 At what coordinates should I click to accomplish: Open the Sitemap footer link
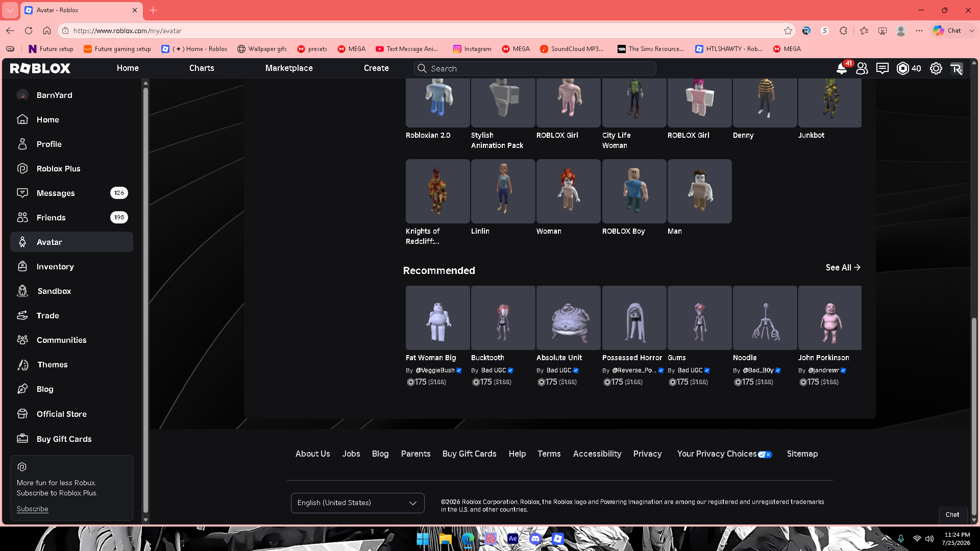pos(802,454)
